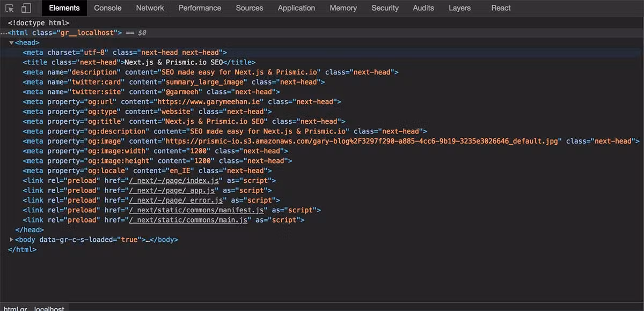Viewport: 644px width, 311px height.
Task: Select the og:url meta node
Action: pyautogui.click(x=182, y=101)
